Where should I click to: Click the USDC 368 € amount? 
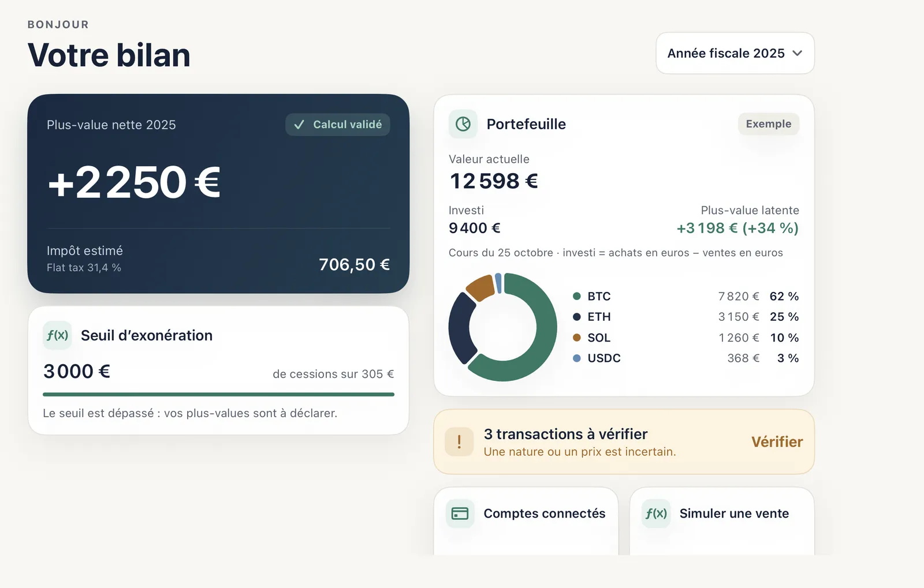tap(743, 358)
